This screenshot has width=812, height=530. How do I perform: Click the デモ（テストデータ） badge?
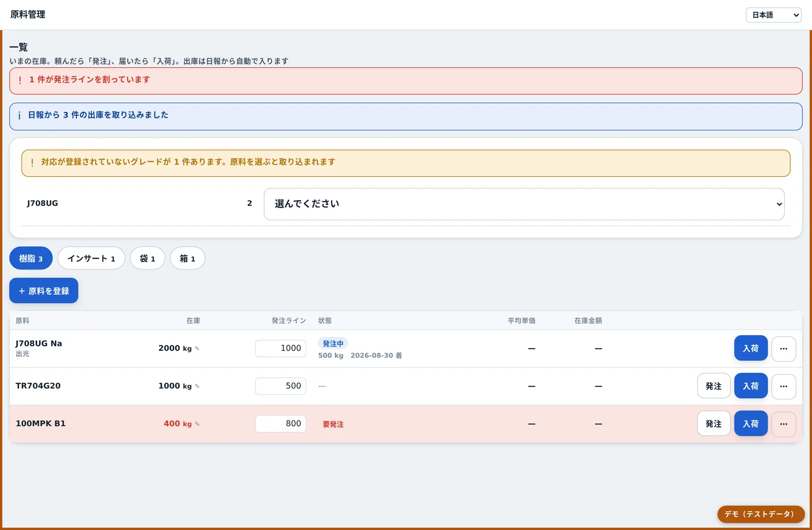[761, 514]
